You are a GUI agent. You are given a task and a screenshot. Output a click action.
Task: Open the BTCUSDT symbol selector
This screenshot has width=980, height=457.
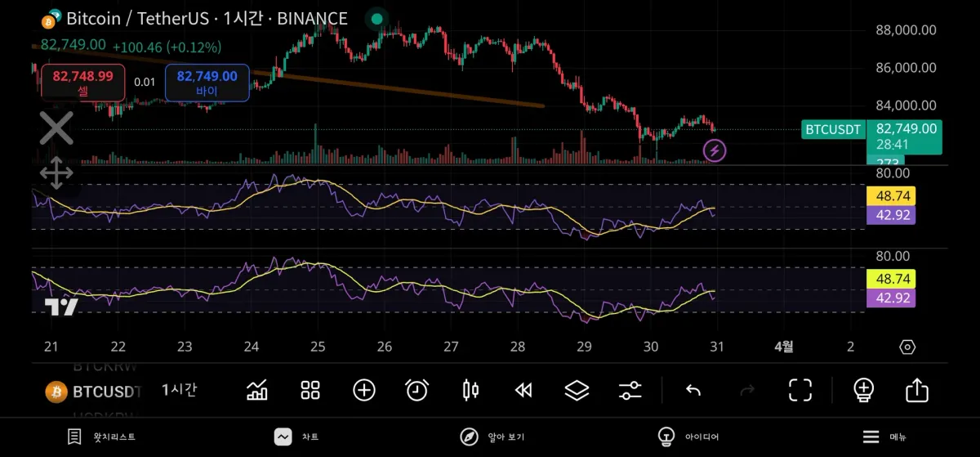[94, 391]
